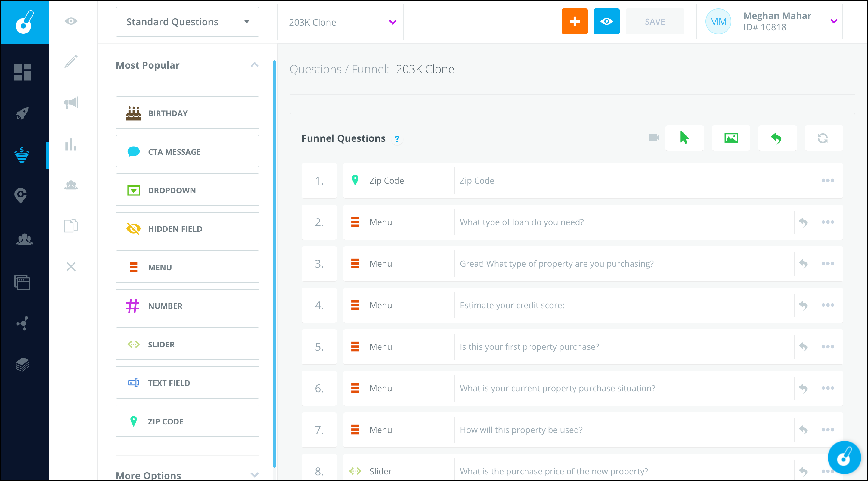Open three-dot menu for property type question
Viewport: 868px width, 481px height.
pyautogui.click(x=828, y=264)
